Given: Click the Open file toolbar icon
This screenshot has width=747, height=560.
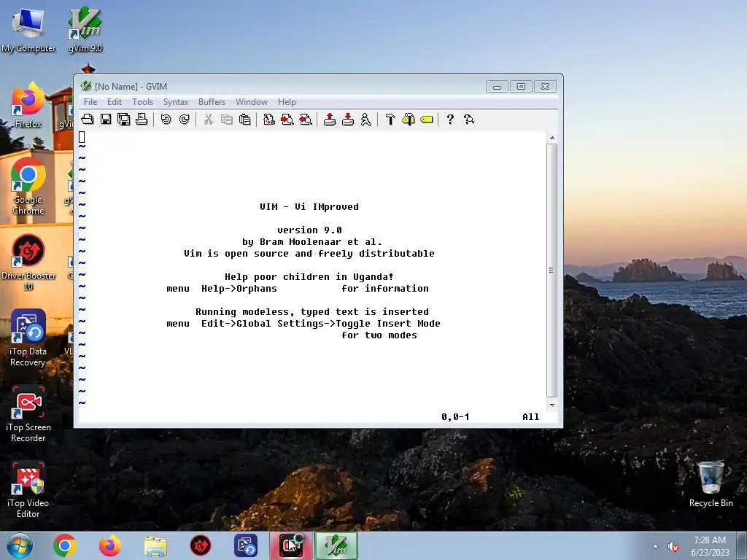Looking at the screenshot, I should point(88,119).
